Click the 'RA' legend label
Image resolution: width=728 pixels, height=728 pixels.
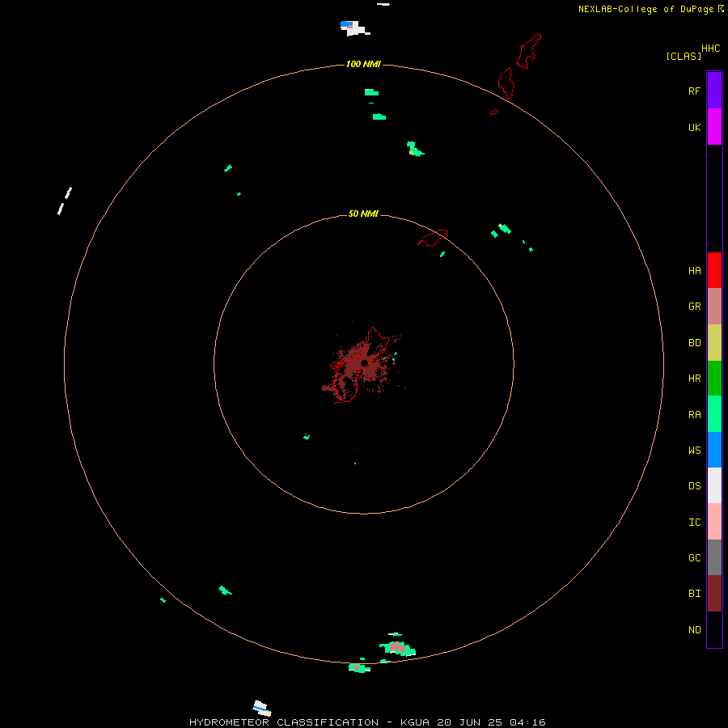click(x=694, y=415)
